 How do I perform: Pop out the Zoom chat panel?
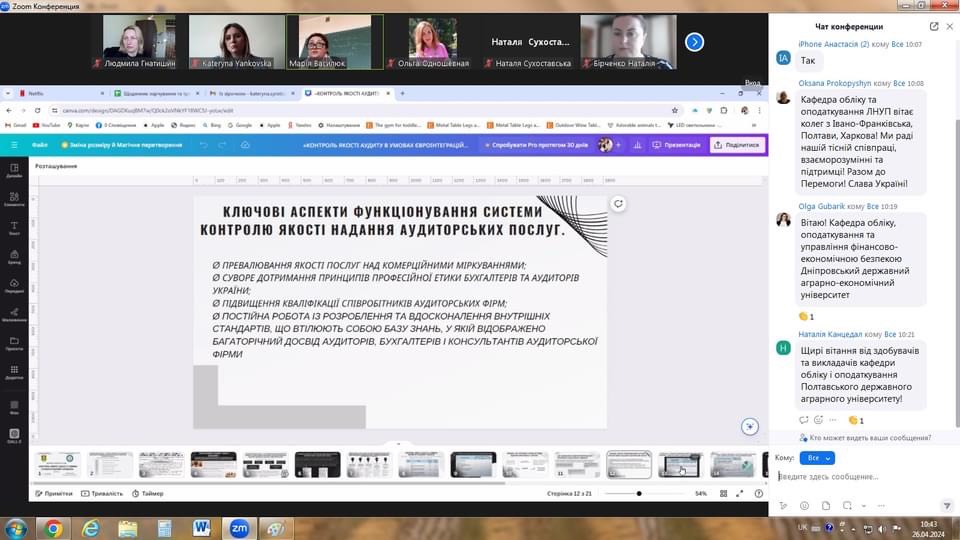coord(934,26)
